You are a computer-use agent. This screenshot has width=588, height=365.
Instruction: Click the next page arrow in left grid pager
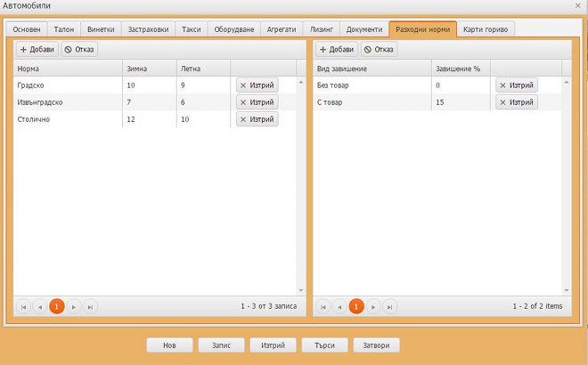[73, 306]
